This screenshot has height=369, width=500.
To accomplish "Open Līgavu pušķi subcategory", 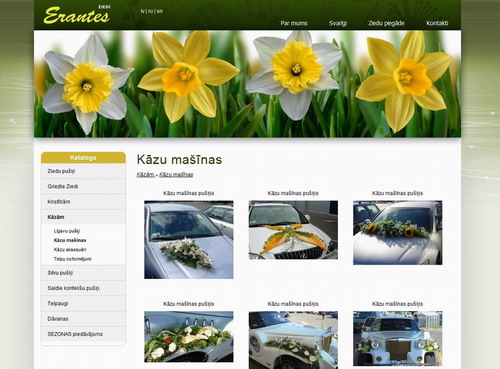I will 67,231.
